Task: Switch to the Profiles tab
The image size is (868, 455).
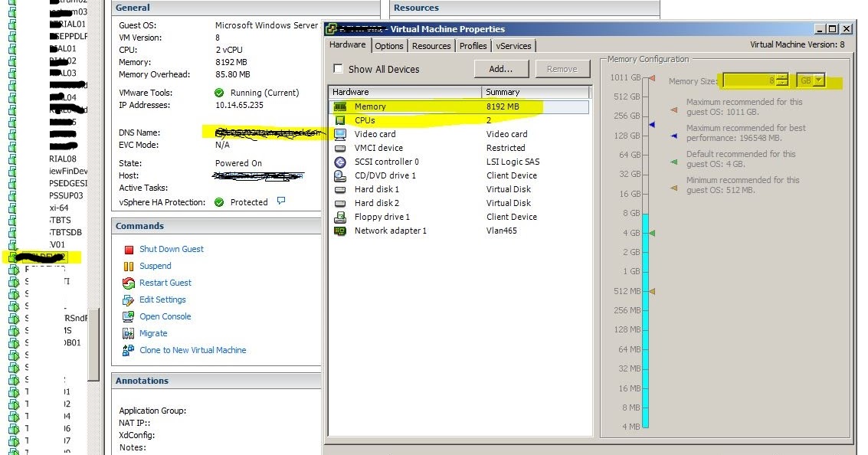Action: (473, 46)
